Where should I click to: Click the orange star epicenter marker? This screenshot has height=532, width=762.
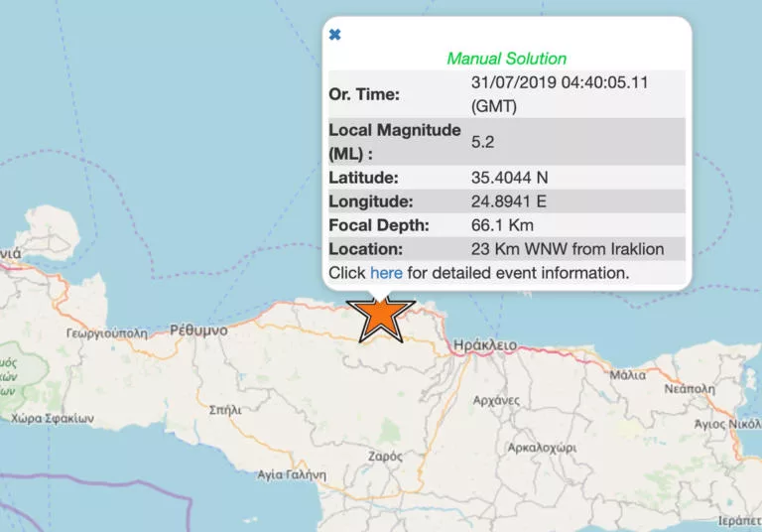point(381,316)
